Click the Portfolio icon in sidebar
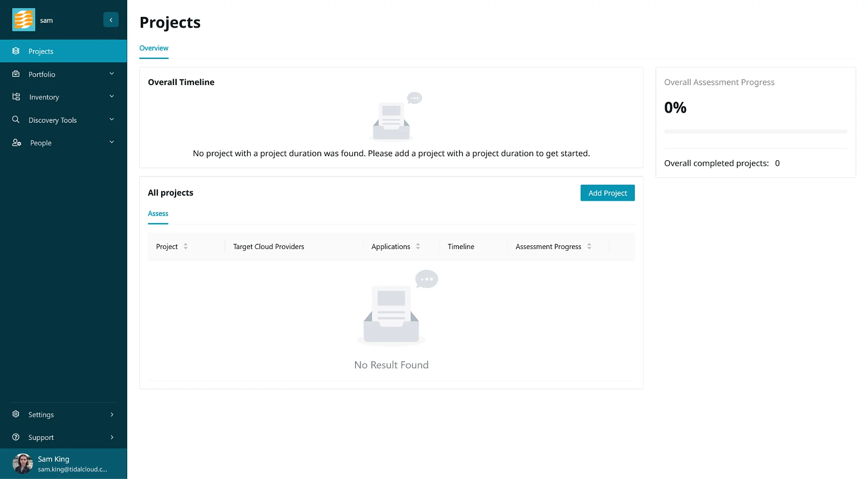 point(16,74)
